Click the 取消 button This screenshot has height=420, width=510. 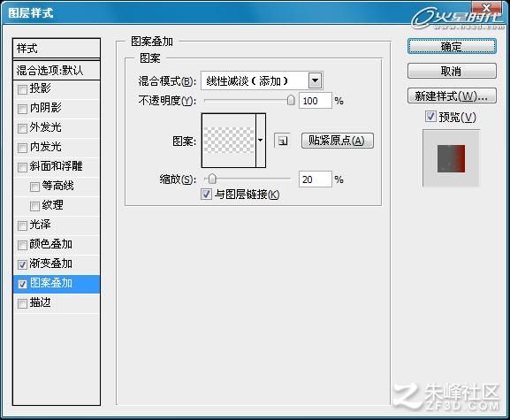pos(452,71)
